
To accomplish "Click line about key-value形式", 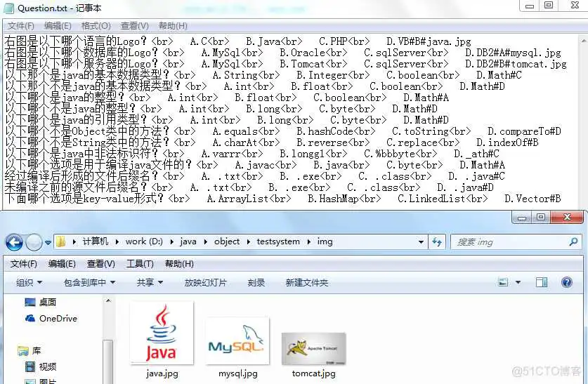I will tap(282, 199).
